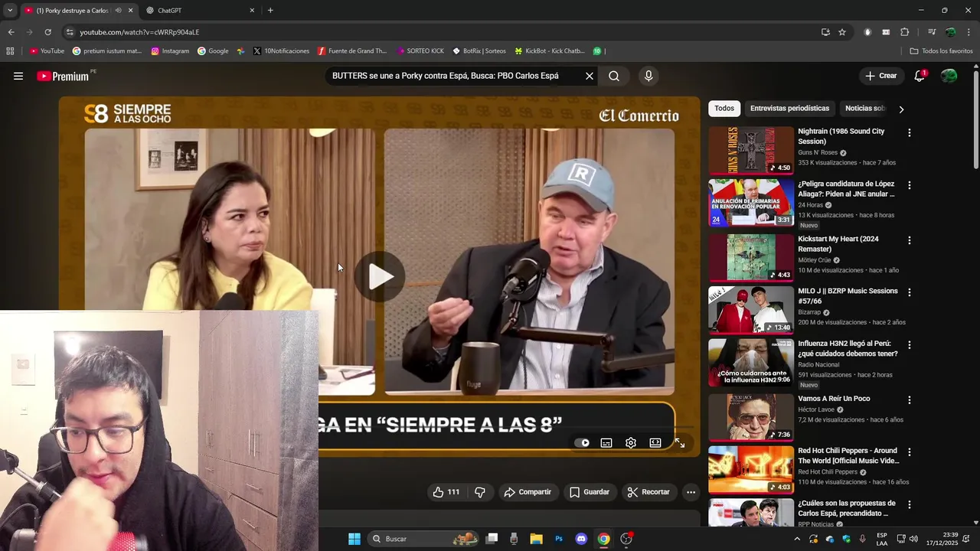This screenshot has width=980, height=551.
Task: Open options for López Aliaga candidatura video
Action: [910, 185]
